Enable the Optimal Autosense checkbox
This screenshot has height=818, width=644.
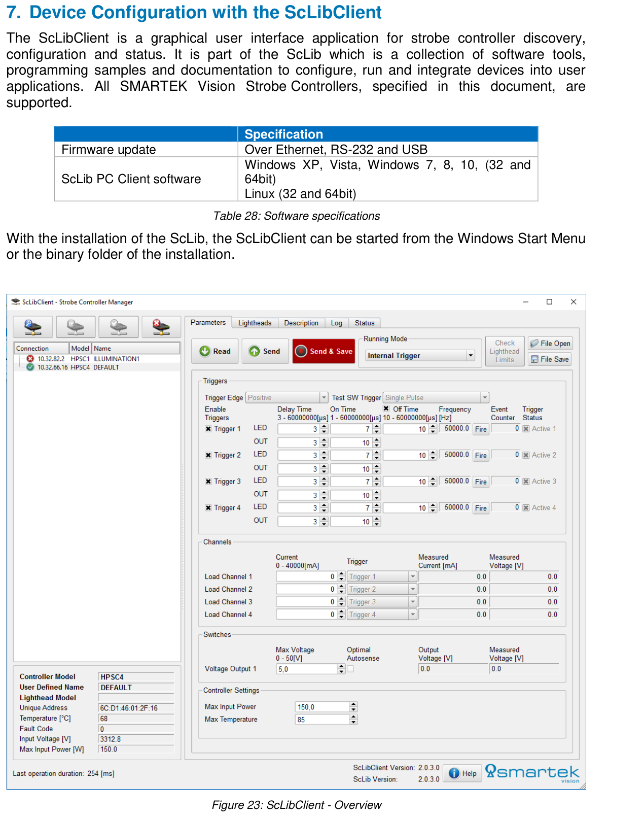tap(350, 669)
